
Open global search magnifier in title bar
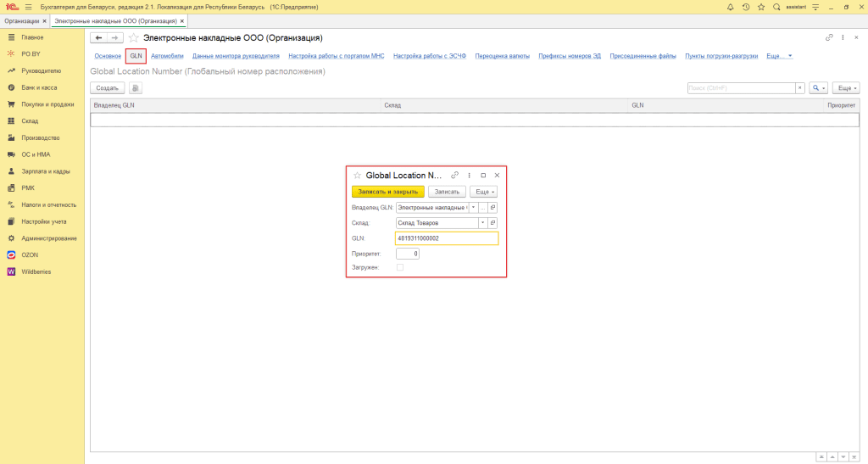[x=776, y=7]
